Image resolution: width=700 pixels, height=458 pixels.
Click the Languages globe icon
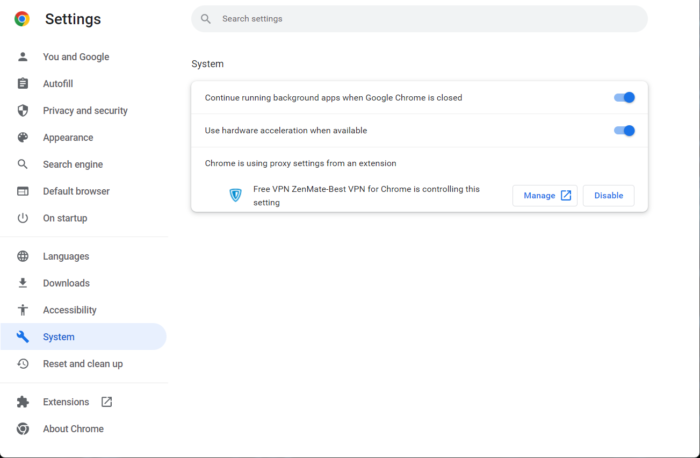23,256
